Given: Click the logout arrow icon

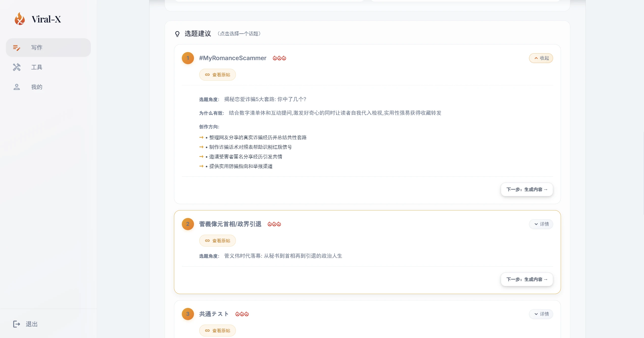Looking at the screenshot, I should click(x=17, y=324).
